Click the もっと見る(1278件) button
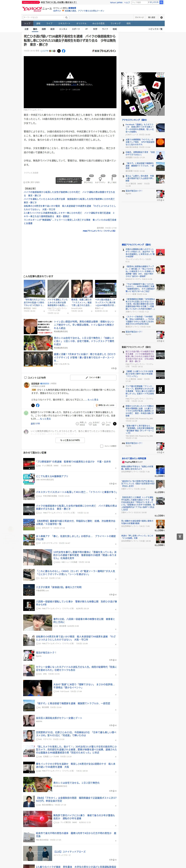The width and height of the screenshot is (186, 868). (x=70, y=440)
